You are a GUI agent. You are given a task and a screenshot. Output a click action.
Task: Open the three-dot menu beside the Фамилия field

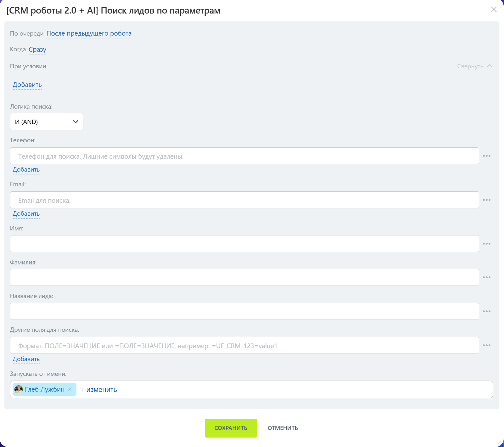click(487, 277)
